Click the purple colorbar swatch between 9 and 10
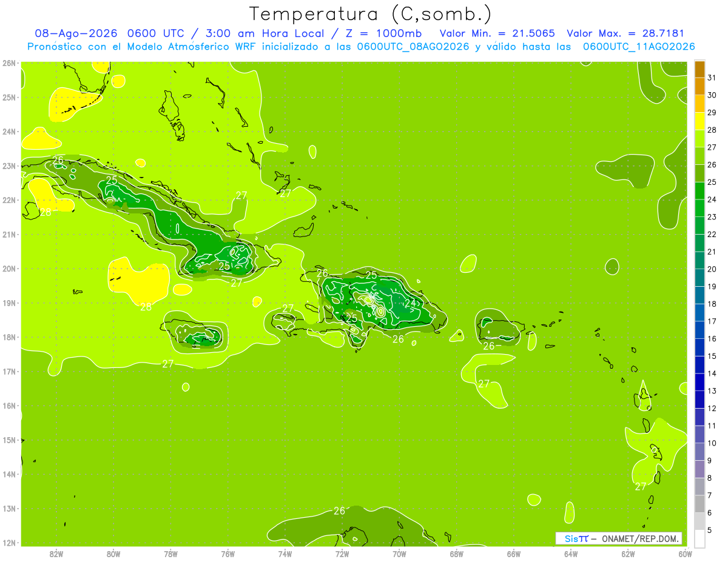 click(x=699, y=452)
